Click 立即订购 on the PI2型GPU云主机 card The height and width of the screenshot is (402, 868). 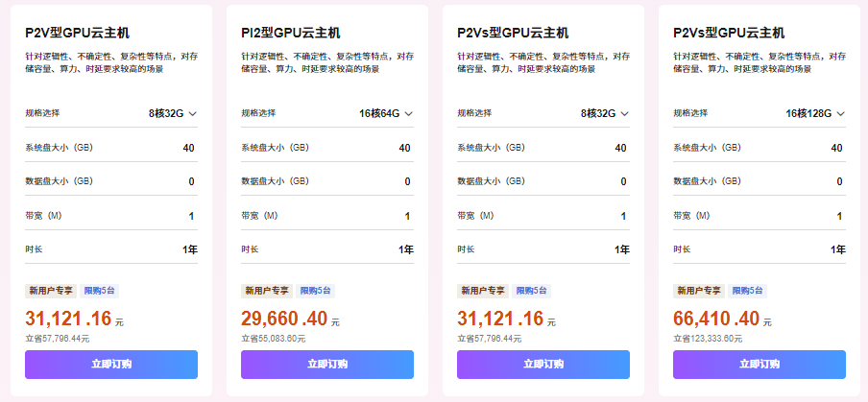tap(327, 365)
